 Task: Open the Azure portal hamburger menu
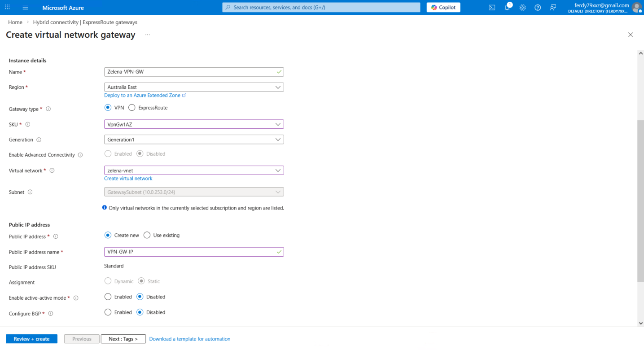point(25,8)
